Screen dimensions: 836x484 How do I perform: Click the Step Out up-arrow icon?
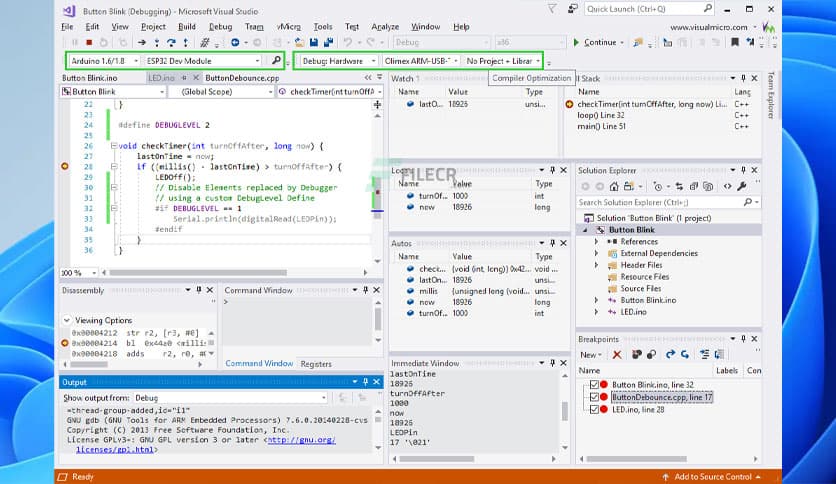[185, 42]
